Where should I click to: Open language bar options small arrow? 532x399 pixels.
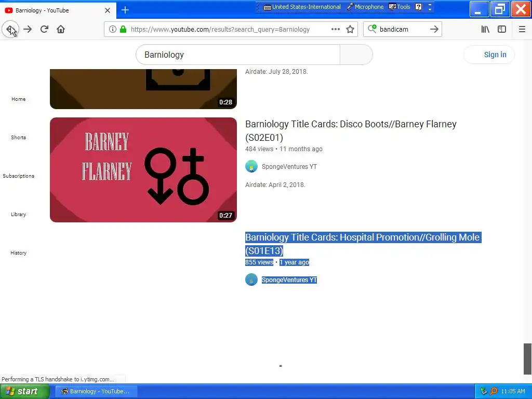430,9
